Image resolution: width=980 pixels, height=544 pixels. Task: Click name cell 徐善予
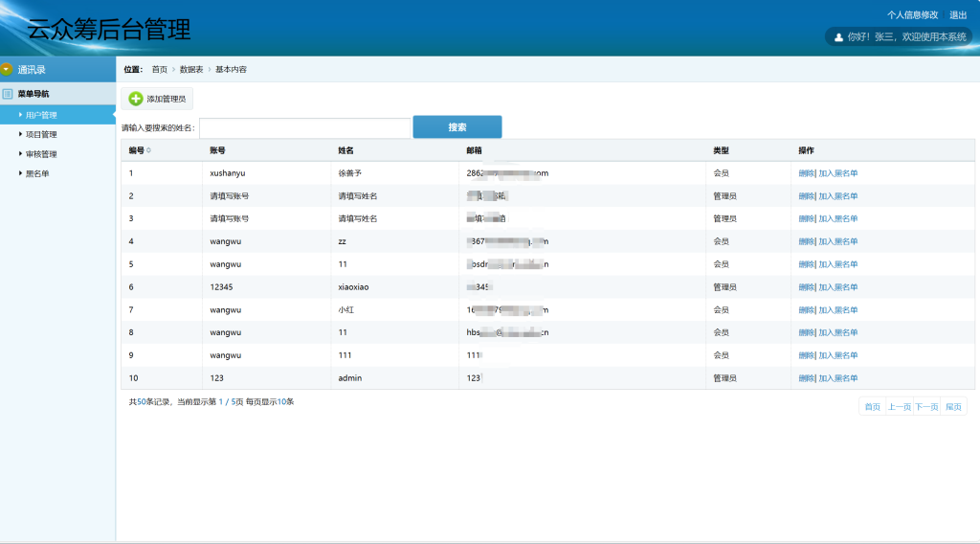point(350,173)
